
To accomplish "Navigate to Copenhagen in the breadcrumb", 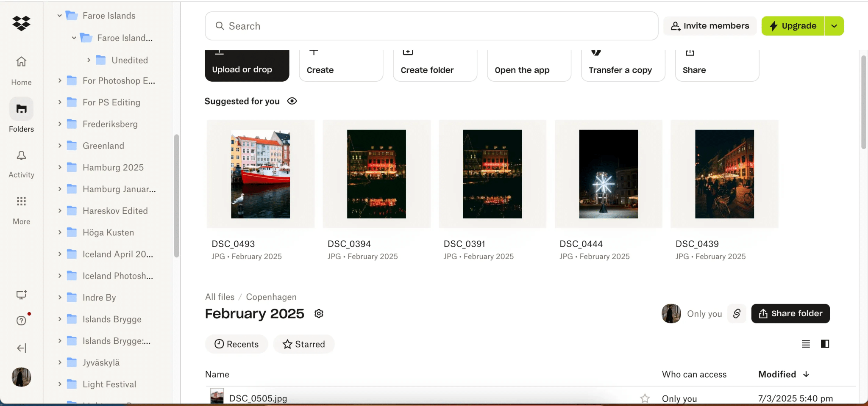I will [271, 297].
